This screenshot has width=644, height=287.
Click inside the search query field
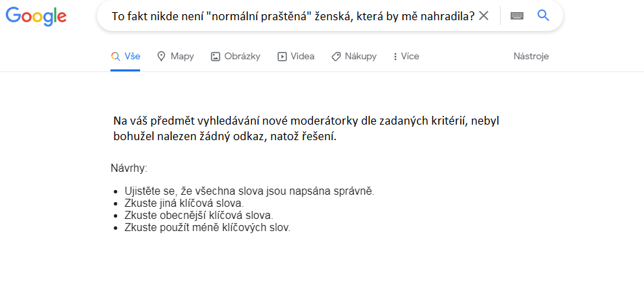[x=290, y=16]
